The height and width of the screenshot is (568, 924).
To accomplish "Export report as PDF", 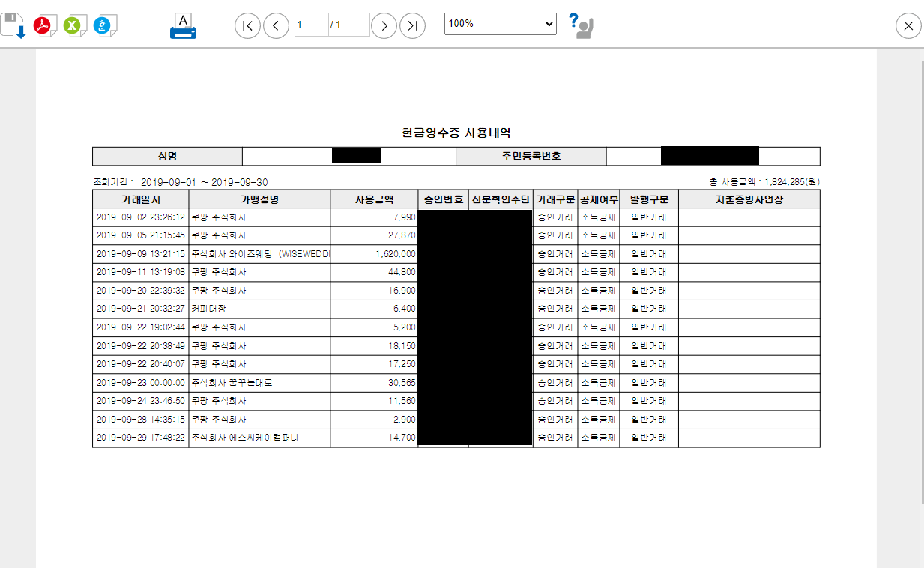I will pos(45,25).
